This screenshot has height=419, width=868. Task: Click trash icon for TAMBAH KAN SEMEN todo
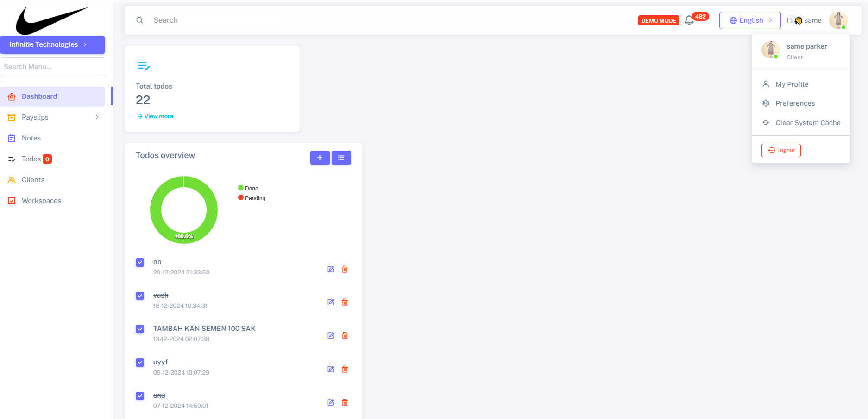click(x=345, y=336)
